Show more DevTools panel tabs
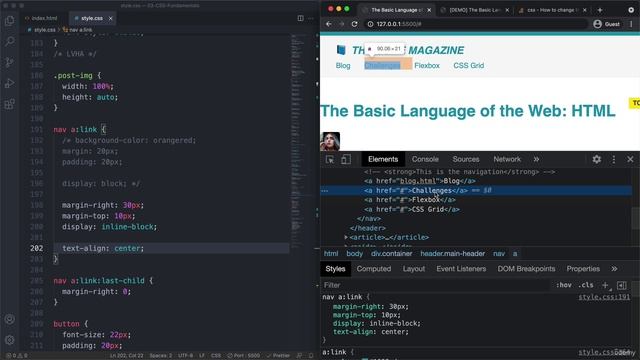 (x=536, y=159)
